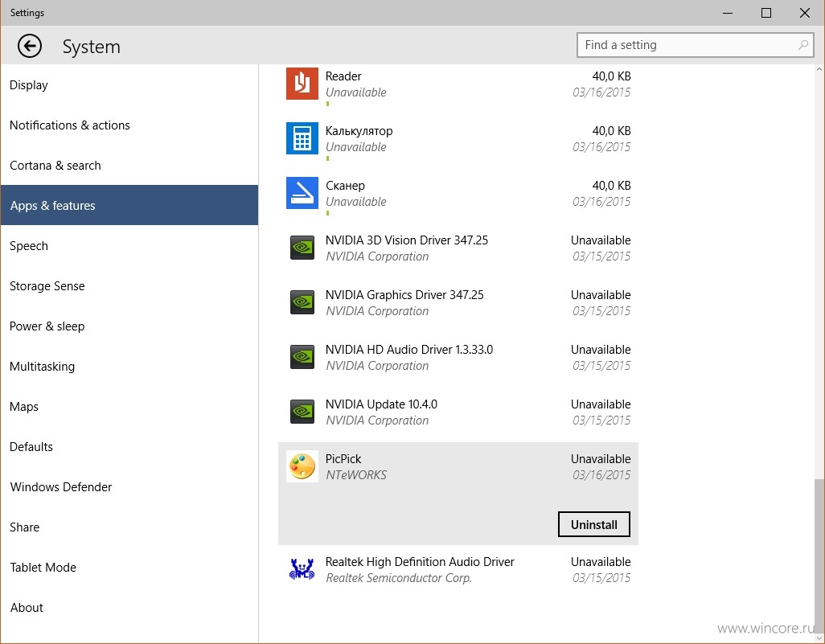Click the Калькулятор 40,0 KB size
825x644 pixels.
tap(611, 131)
